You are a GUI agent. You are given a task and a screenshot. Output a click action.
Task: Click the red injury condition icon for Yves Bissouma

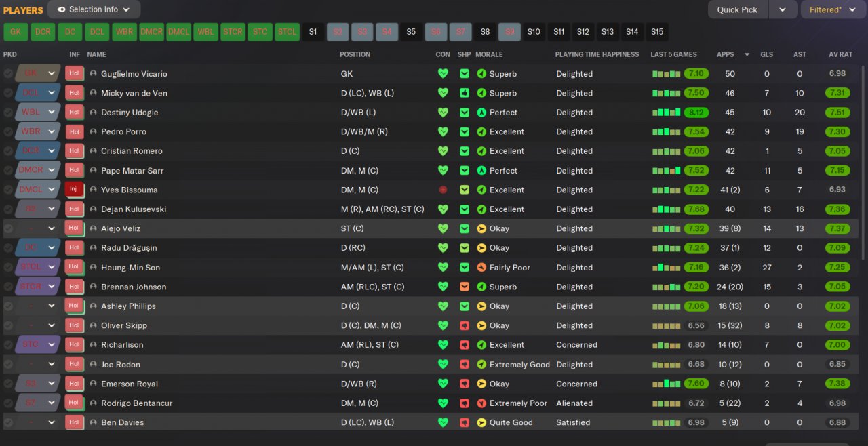click(x=443, y=190)
